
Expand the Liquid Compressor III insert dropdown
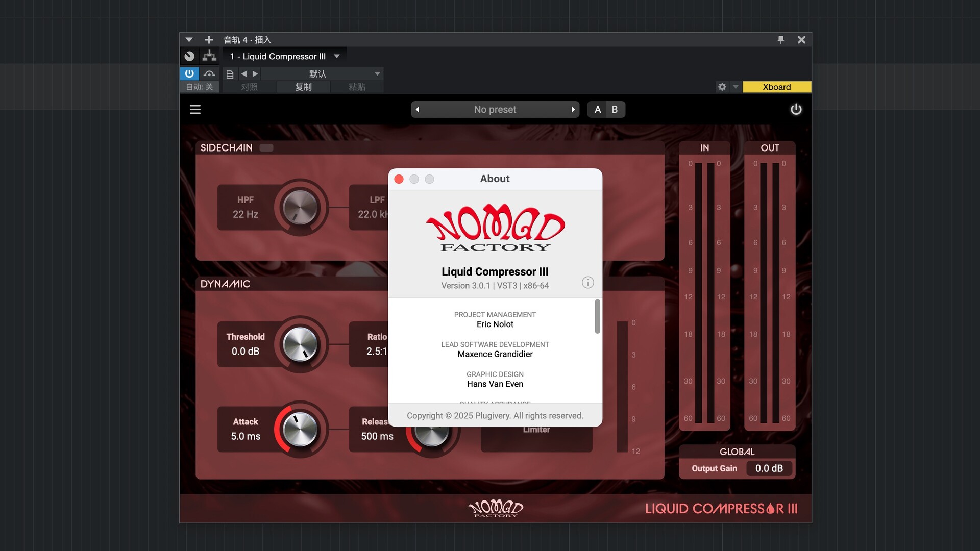tap(337, 56)
